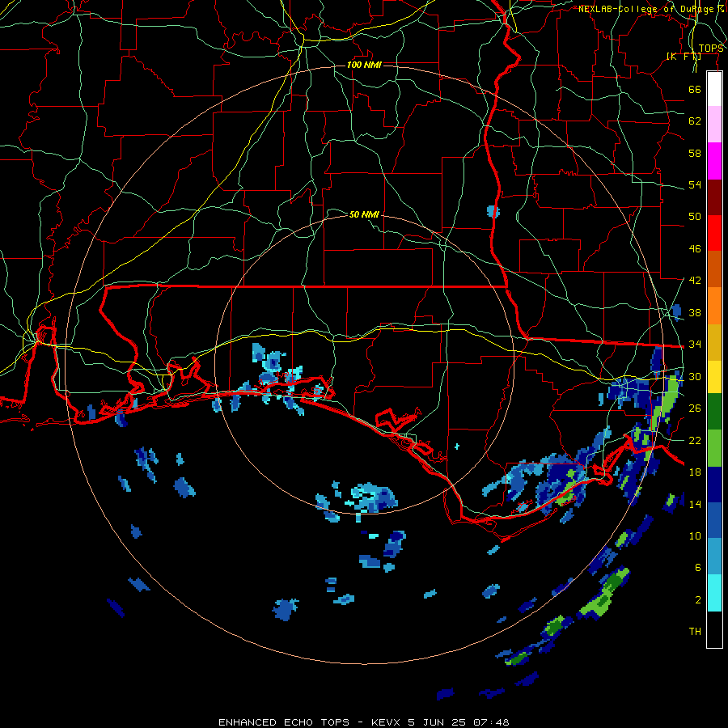728x728 pixels.
Task: Click the [K FT] units label
Action: click(684, 56)
